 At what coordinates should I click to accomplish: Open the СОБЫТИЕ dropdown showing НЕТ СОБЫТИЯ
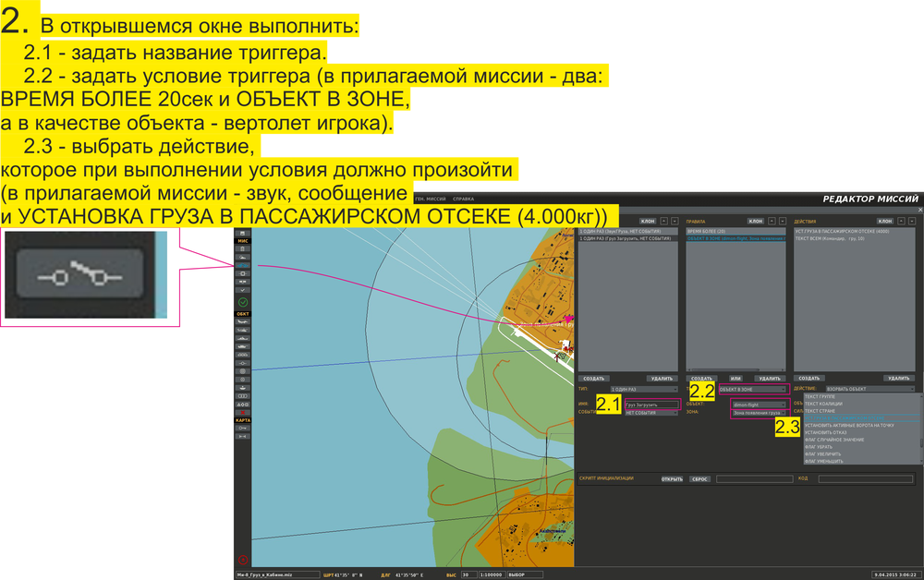[651, 413]
